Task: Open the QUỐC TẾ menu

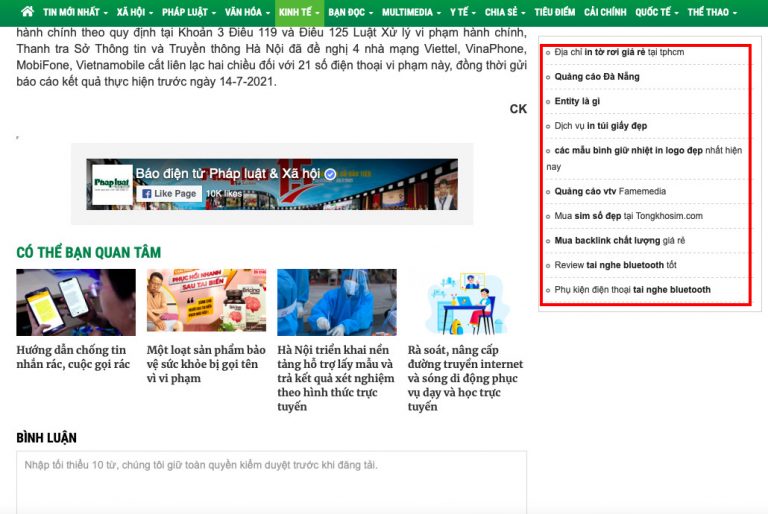Action: 657,12
